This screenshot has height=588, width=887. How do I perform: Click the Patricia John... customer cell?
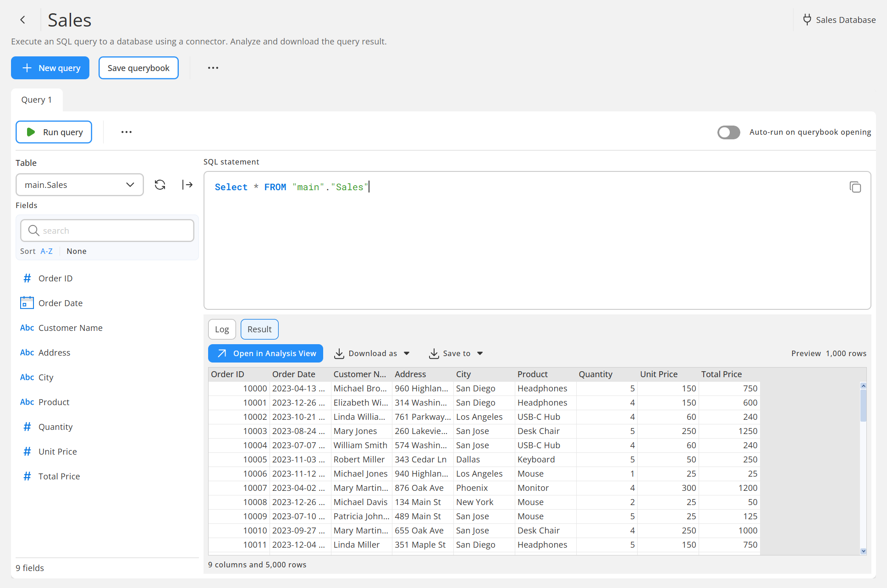(x=362, y=516)
